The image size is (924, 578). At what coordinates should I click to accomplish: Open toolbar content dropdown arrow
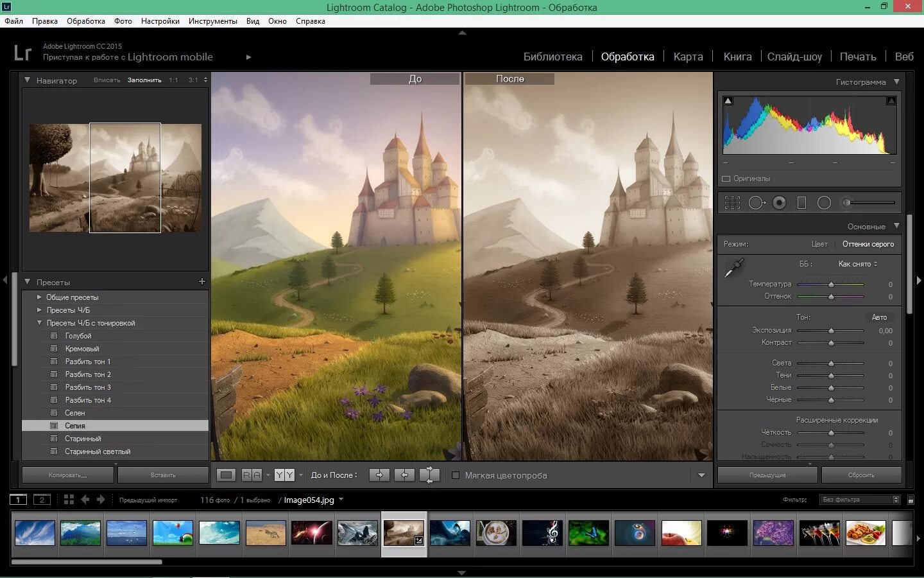tap(701, 475)
